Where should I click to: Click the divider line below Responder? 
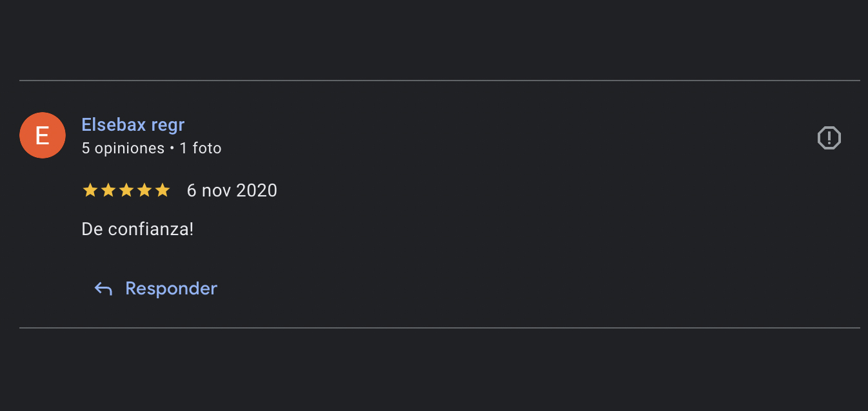coord(440,328)
